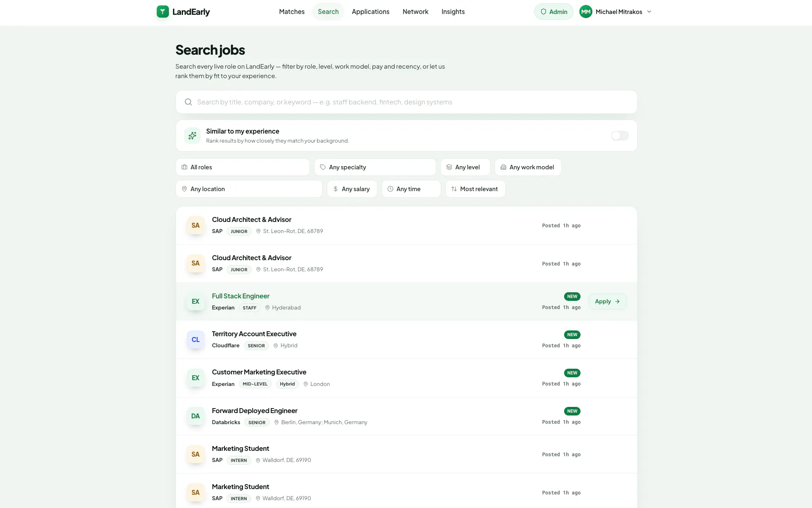Open the Most relevant sort dropdown
Screen dimensions: 812x508
475,189
